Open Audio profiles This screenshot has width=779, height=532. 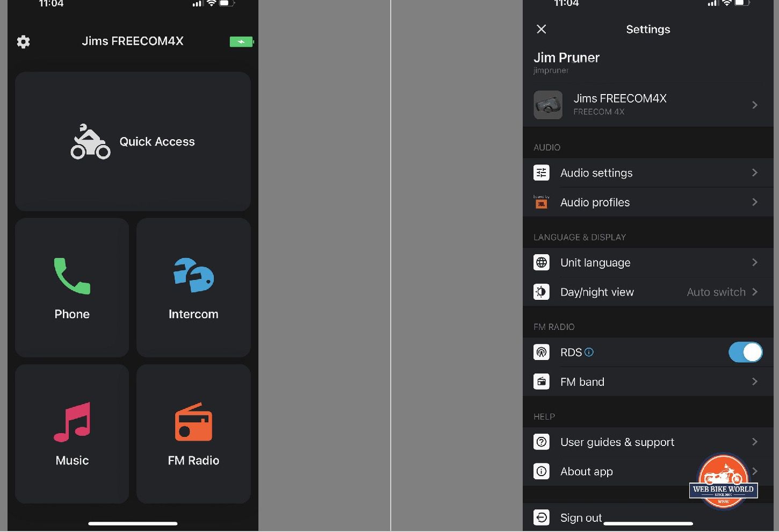tap(648, 202)
